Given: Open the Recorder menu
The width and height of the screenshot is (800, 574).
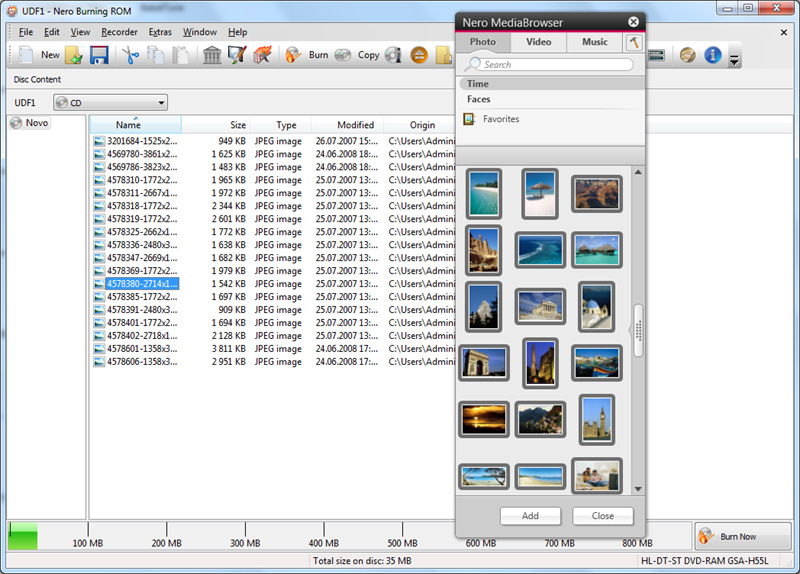Looking at the screenshot, I should point(119,32).
